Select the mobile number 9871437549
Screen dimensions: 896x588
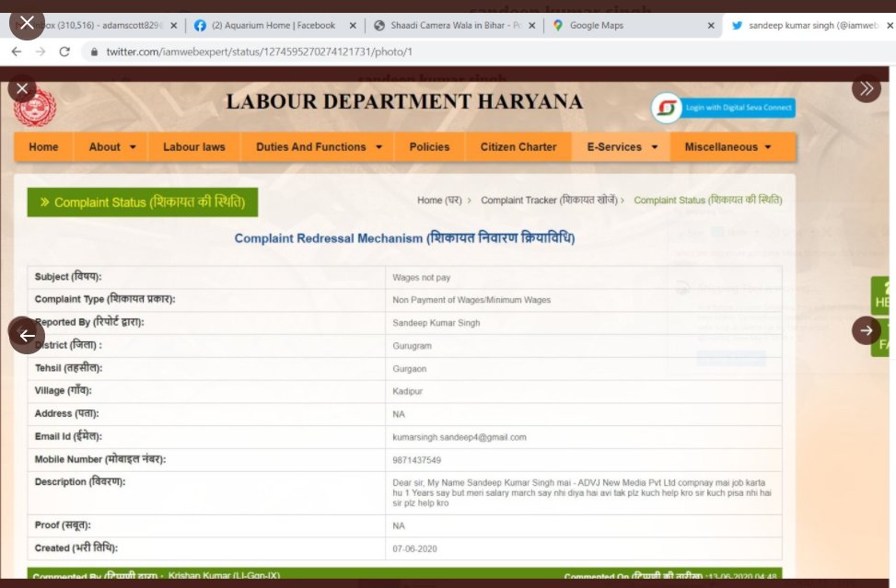tap(416, 459)
